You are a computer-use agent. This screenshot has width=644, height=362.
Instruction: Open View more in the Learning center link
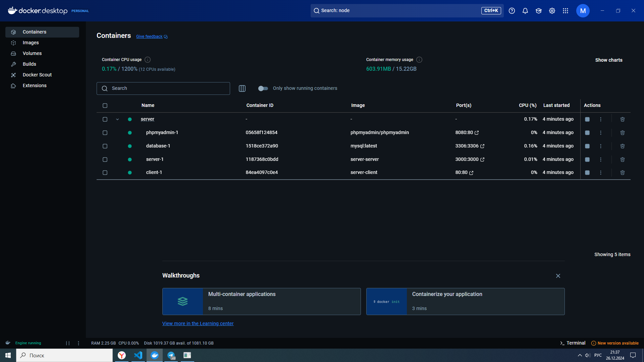tap(198, 323)
